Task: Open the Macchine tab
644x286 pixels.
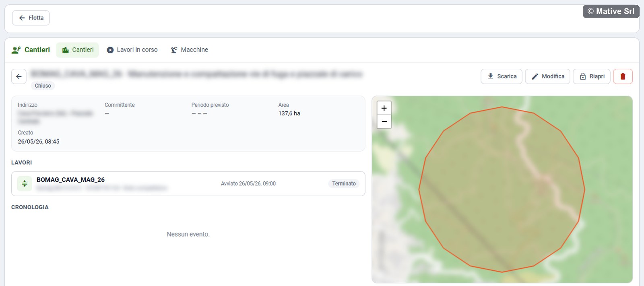Action: [189, 50]
